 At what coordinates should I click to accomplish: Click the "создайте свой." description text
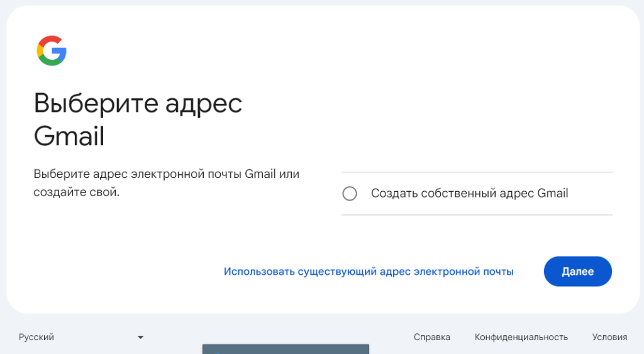coord(76,192)
